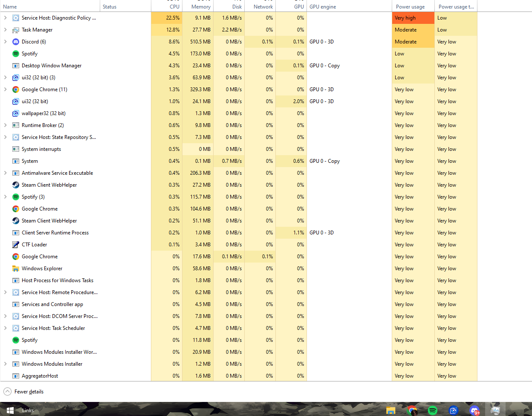Expand the Service Host: Diagnostic Policy group

5,18
